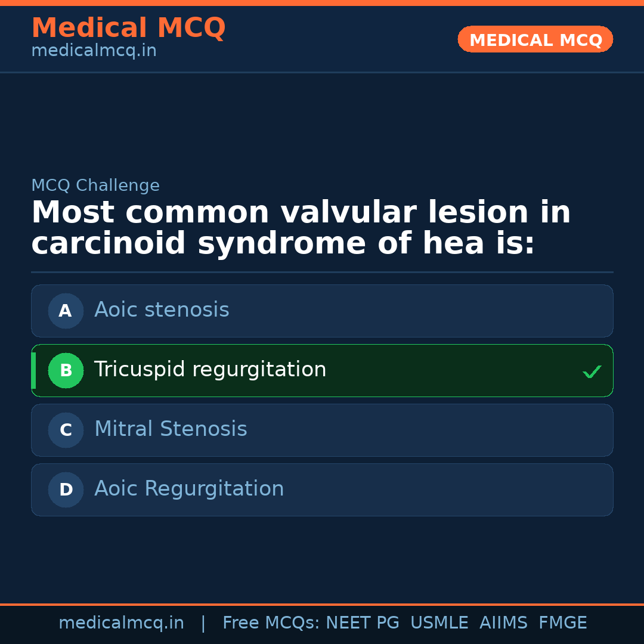
Task: Click the "D" circle badge
Action: [66, 490]
